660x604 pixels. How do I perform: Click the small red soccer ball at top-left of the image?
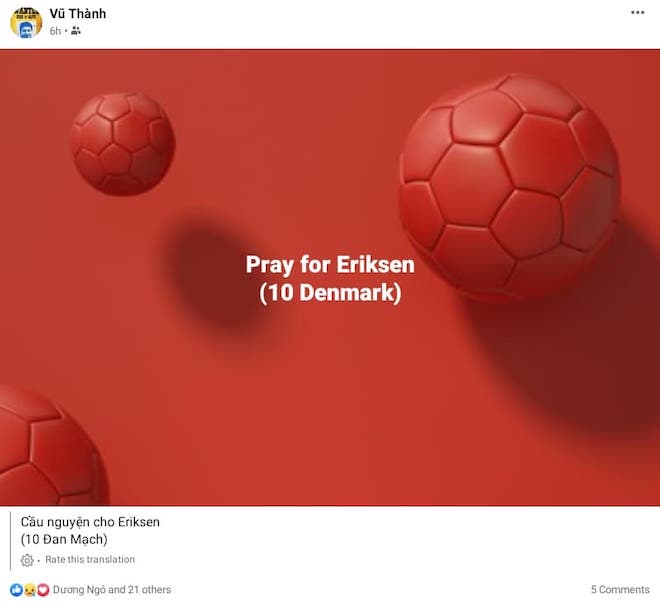[123, 144]
